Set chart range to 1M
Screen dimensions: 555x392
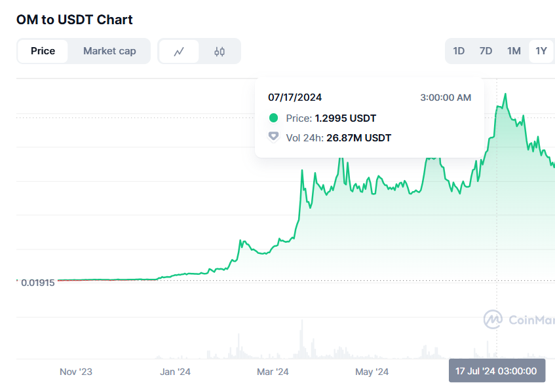pos(514,51)
